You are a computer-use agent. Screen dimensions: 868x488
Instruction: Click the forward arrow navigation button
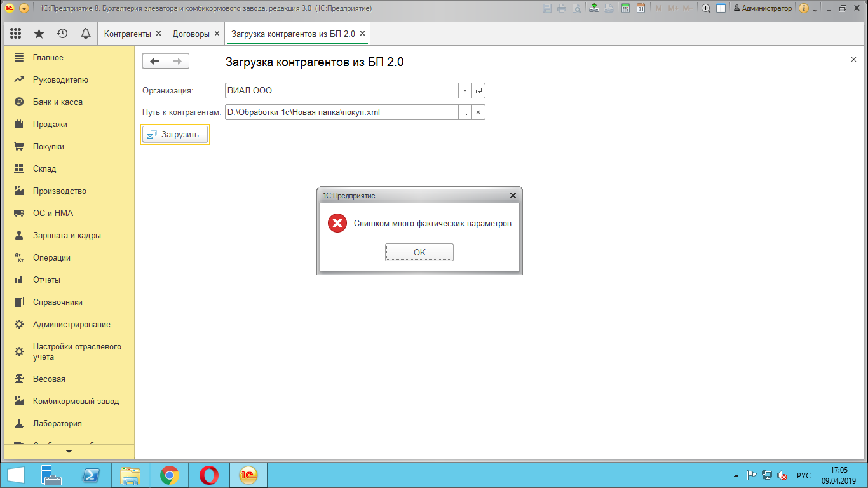[177, 61]
